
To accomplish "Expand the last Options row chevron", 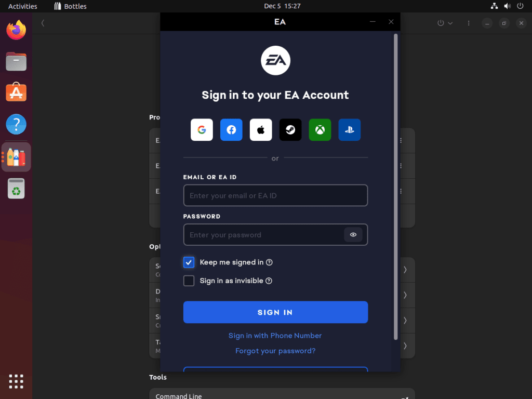I will (405, 345).
